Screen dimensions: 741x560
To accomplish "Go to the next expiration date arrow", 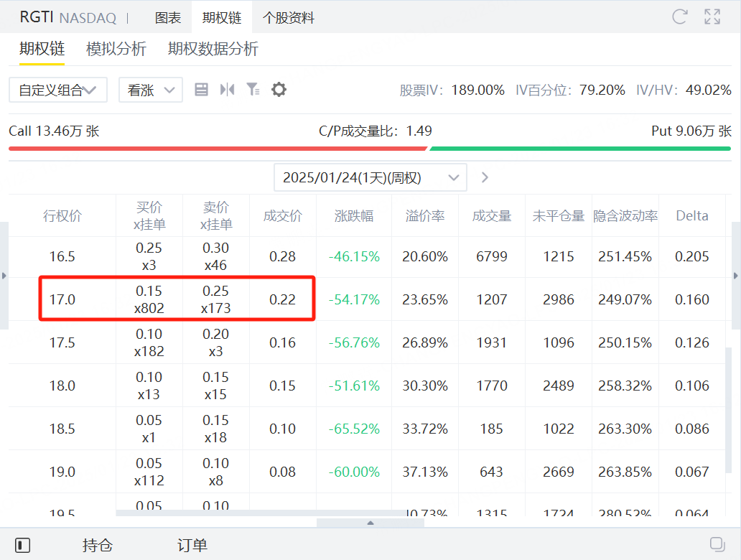I will 485,177.
